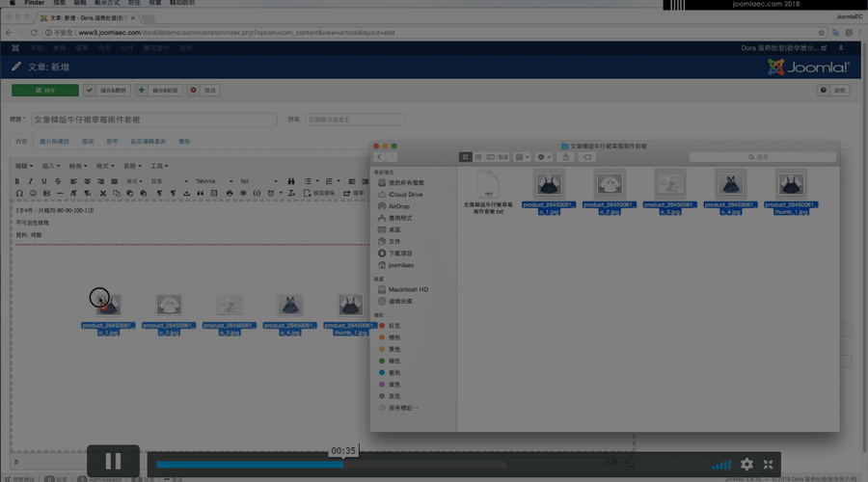Open the Finder action gear dropdown
868x482 pixels.
[x=544, y=157]
